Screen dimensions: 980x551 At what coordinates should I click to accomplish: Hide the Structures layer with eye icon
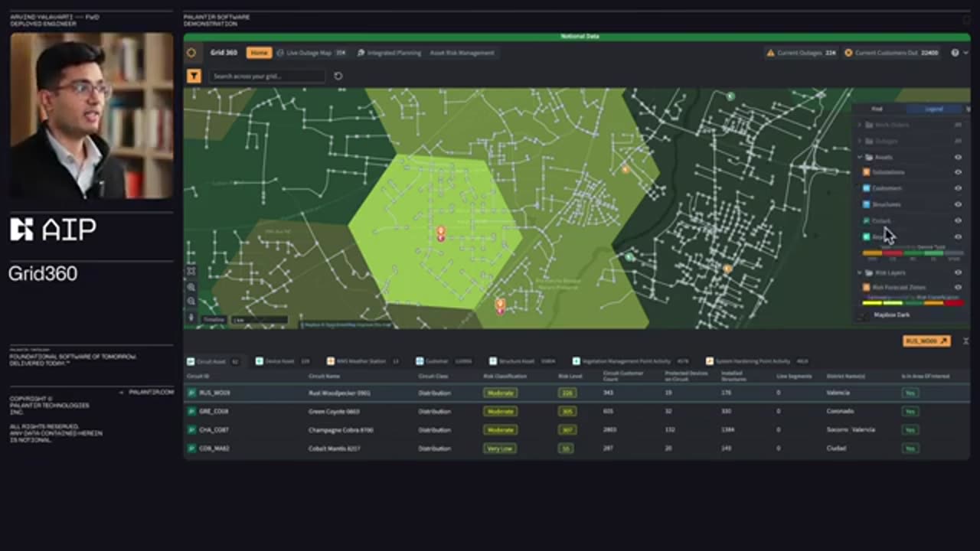(x=958, y=204)
